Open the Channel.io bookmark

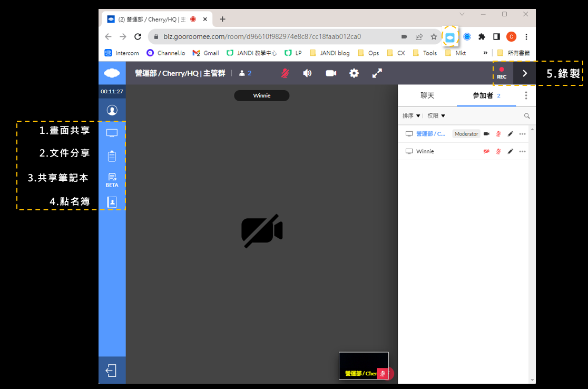point(166,53)
